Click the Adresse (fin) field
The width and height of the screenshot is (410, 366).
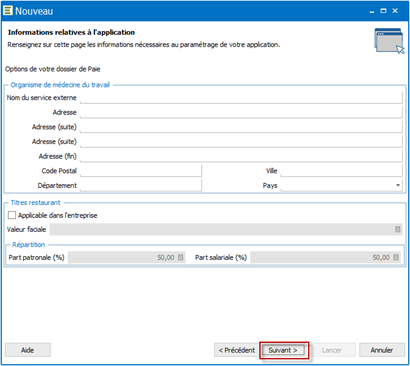(241, 156)
